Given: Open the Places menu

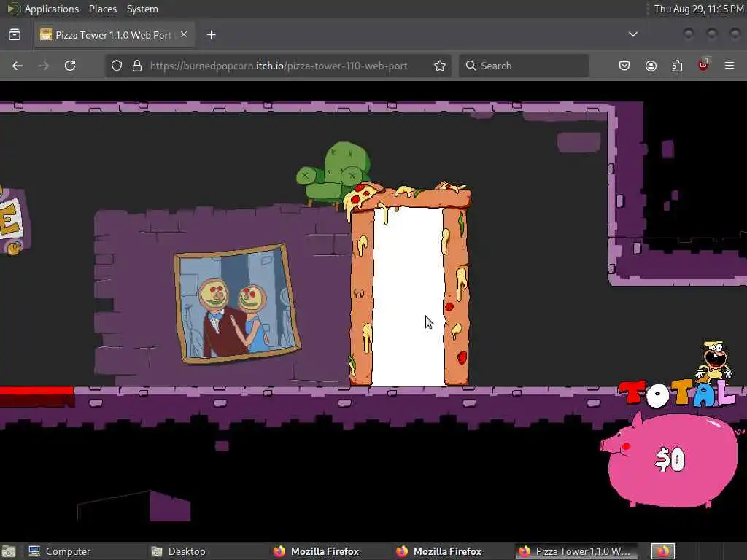Looking at the screenshot, I should click(x=102, y=9).
